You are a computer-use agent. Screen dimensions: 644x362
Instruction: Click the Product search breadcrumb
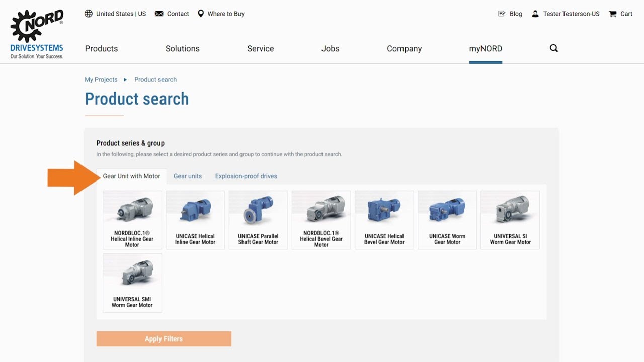click(x=155, y=80)
